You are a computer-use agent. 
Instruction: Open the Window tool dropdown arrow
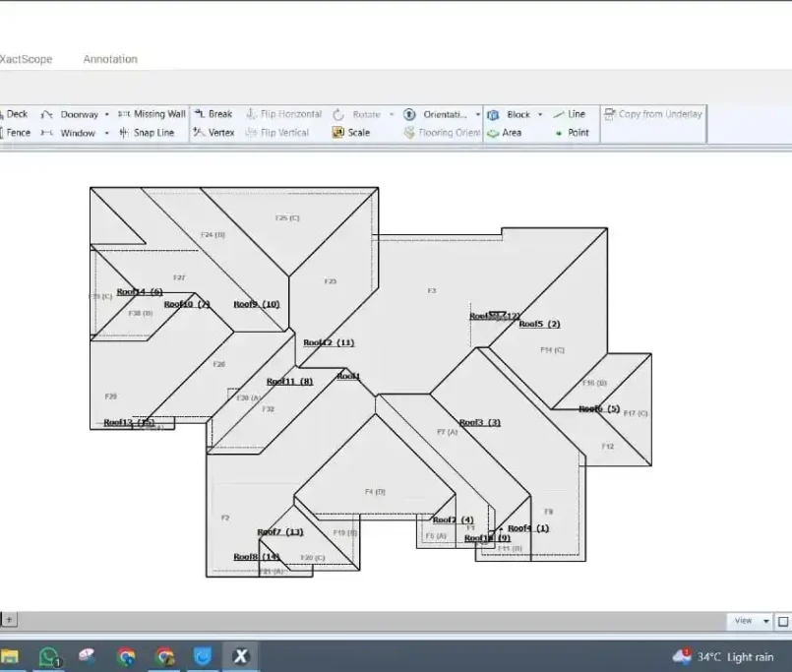click(x=106, y=134)
